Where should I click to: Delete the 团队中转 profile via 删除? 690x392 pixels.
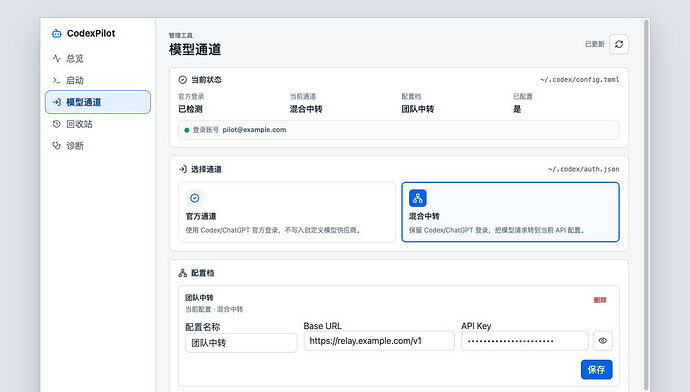[x=600, y=300]
